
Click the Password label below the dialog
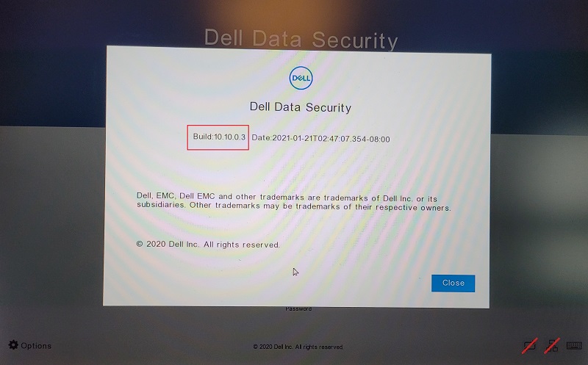(x=298, y=308)
